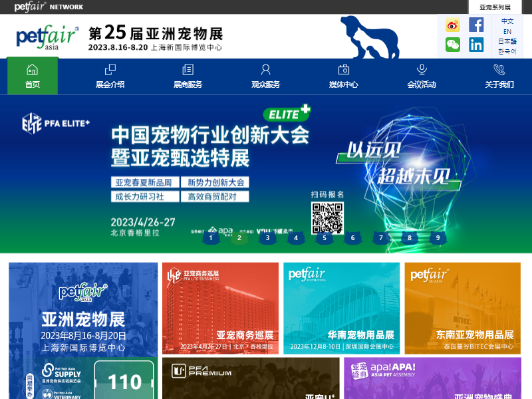532x399 pixels.
Task: Open the 亚宠系列展 dropdown tab
Action: (495, 7)
